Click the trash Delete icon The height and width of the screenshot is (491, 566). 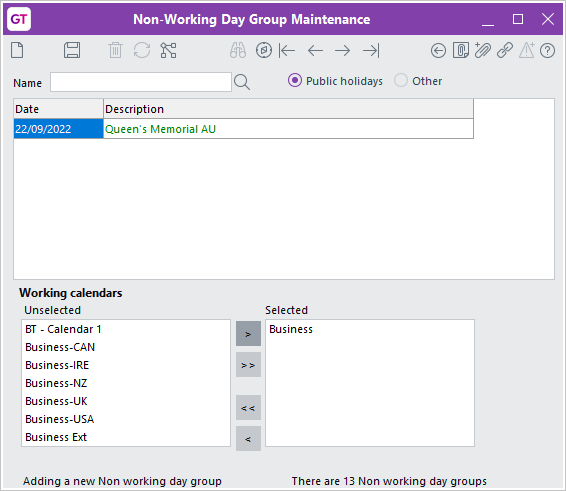pyautogui.click(x=115, y=50)
